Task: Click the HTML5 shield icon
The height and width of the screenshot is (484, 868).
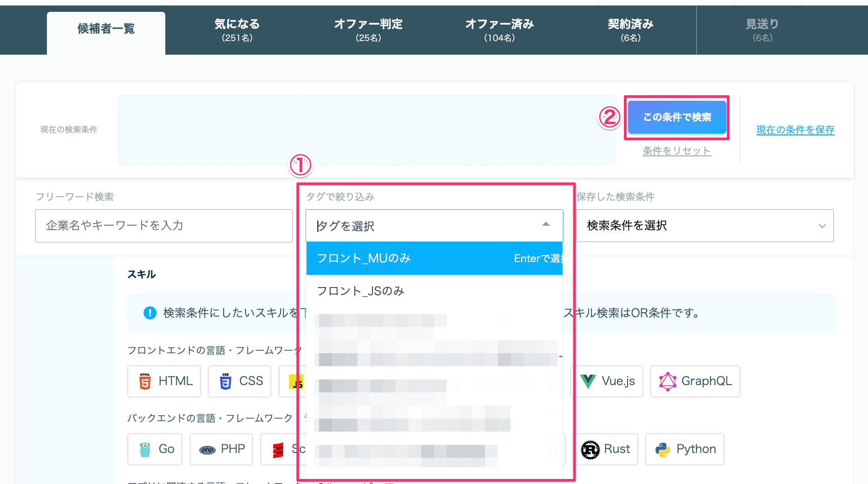Action: click(145, 381)
